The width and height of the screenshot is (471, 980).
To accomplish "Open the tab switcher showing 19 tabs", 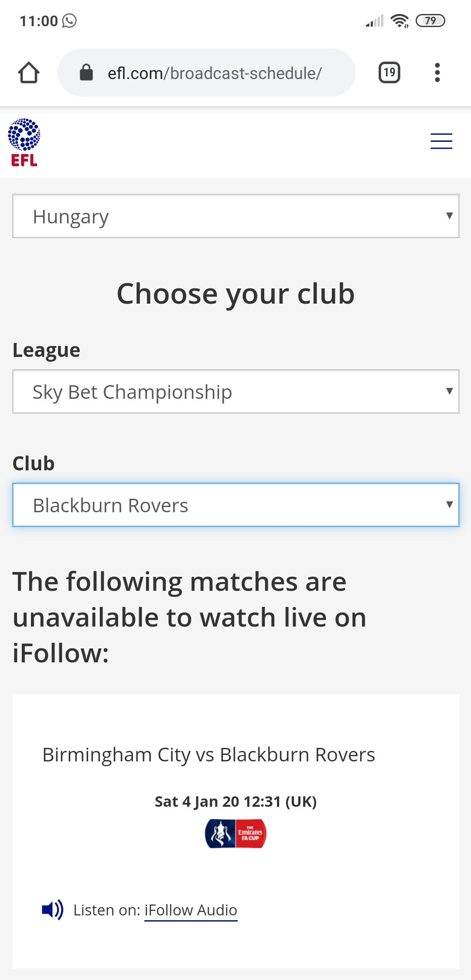I will click(x=389, y=72).
